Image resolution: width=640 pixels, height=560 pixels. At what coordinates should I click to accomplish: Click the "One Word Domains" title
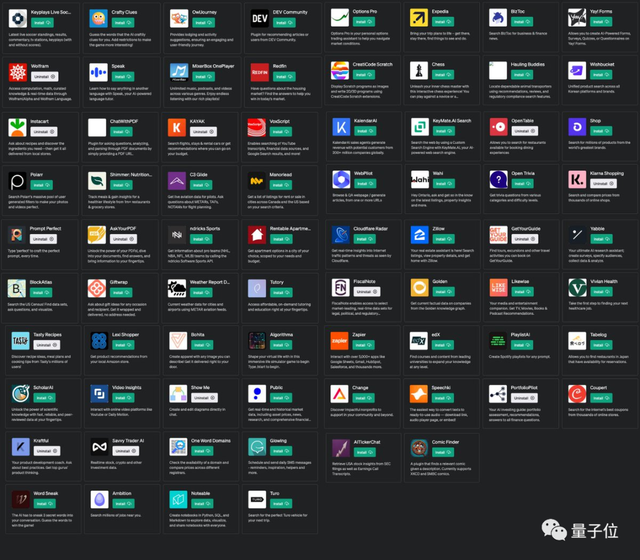211,441
